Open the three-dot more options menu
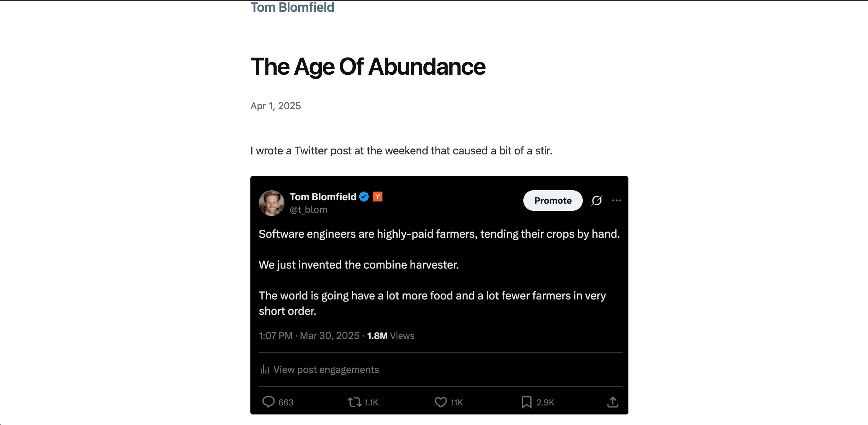The width and height of the screenshot is (868, 425). tap(617, 200)
